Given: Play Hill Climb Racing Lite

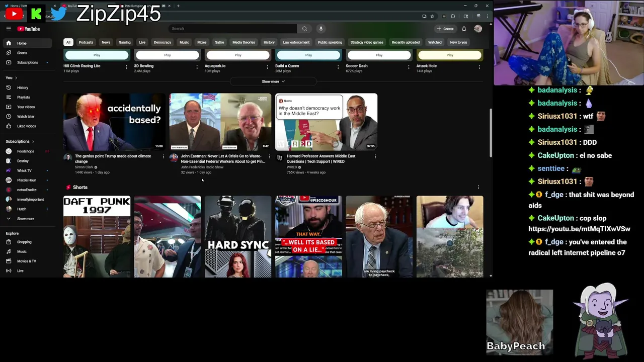Looking at the screenshot, I should point(97,55).
